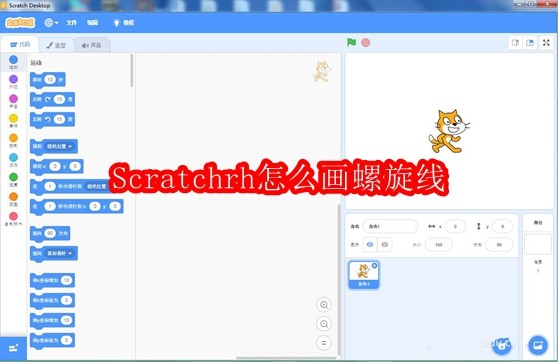This screenshot has width=558, height=362.
Task: Click the workspace horizontal scrollbar
Action: point(286,358)
